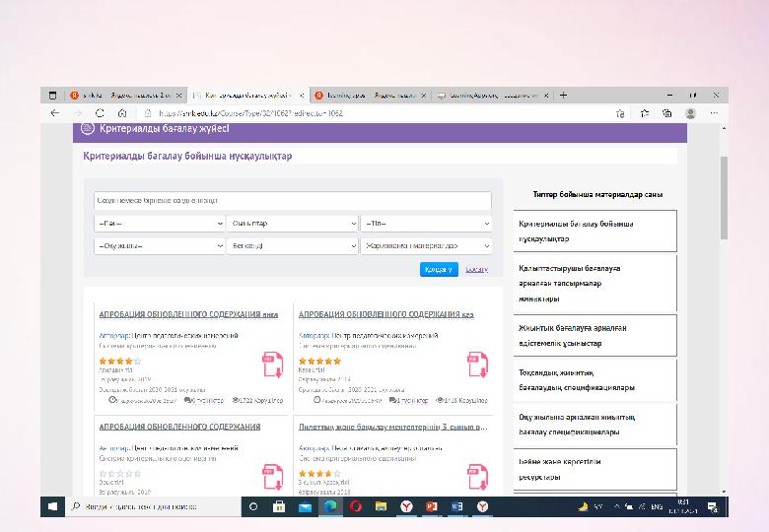Rate АПРОБАЦИЯ каз card five stars

[x=319, y=361]
